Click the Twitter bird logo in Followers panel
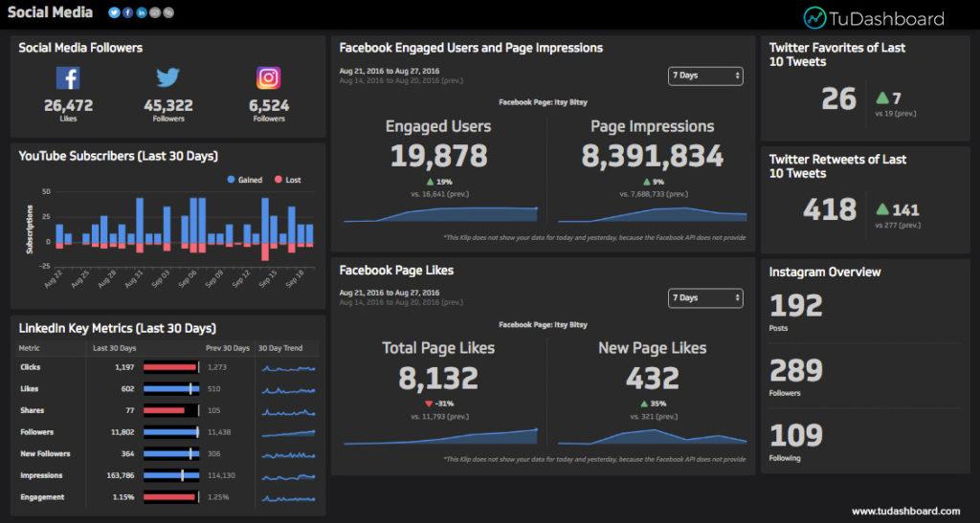980x523 pixels. click(x=168, y=78)
